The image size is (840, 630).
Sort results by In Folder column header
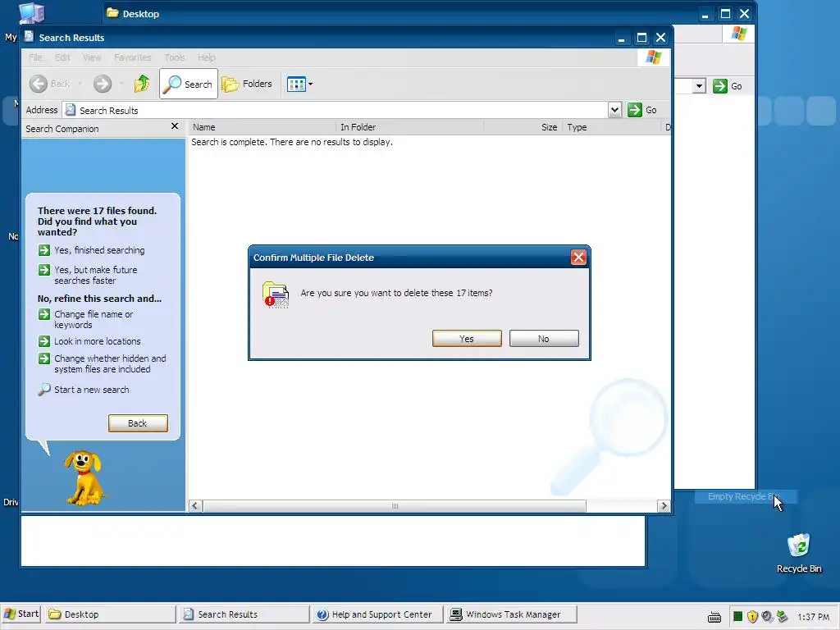point(410,127)
